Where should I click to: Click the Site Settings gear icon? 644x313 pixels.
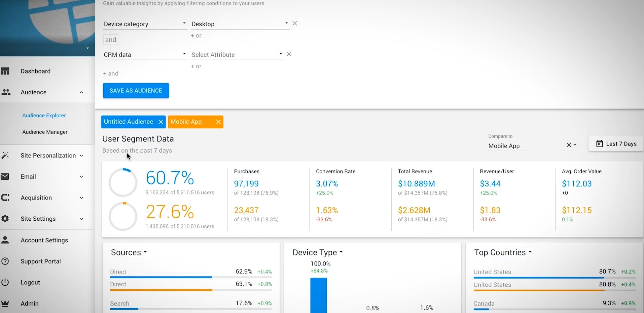tap(5, 219)
